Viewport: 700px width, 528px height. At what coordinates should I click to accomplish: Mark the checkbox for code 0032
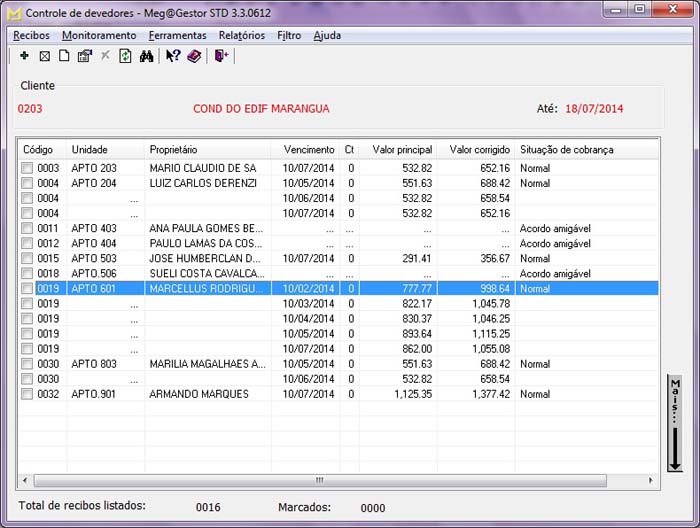pyautogui.click(x=27, y=394)
